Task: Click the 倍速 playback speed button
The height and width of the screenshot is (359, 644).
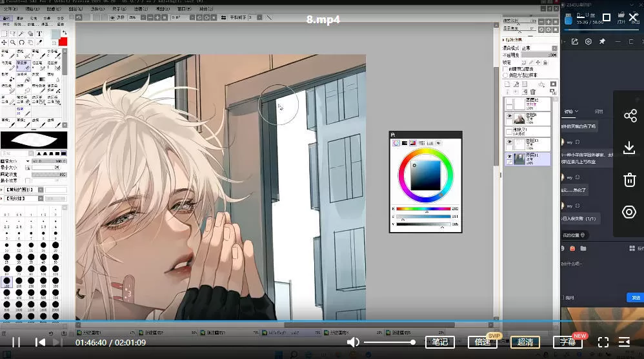Action: tap(482, 342)
